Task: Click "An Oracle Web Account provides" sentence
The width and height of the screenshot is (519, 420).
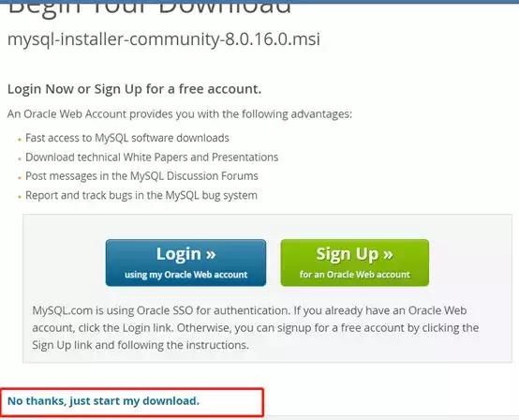Action: 180,114
